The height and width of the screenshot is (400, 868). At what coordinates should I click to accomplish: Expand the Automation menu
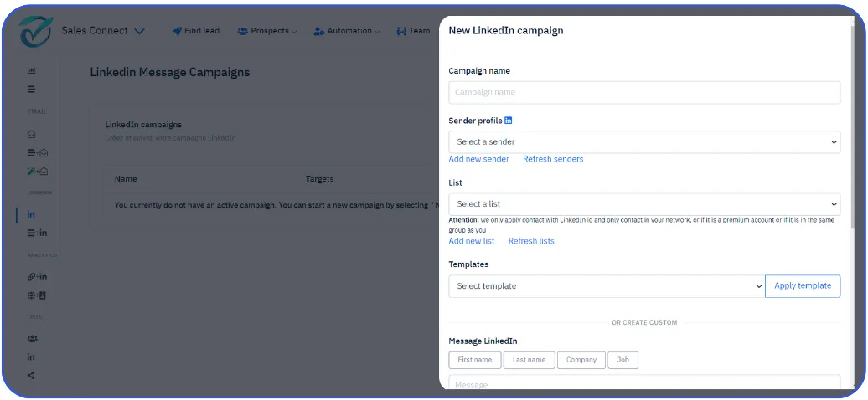(x=347, y=31)
